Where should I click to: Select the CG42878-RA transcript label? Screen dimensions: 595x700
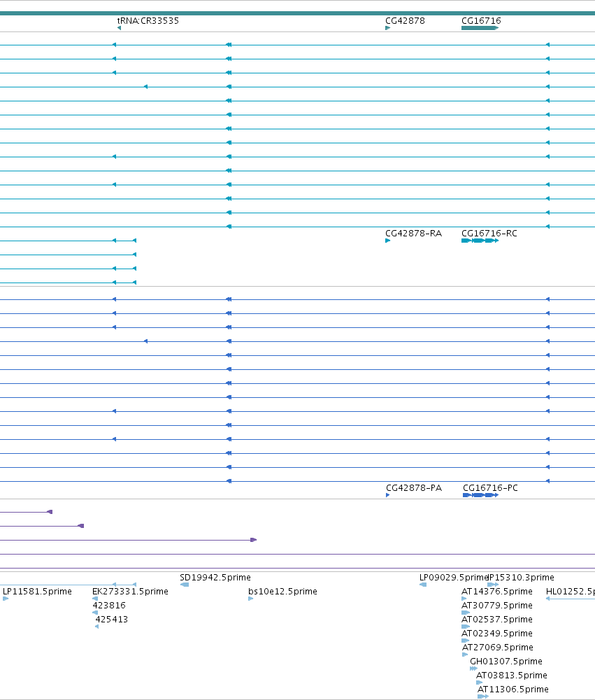(x=413, y=233)
